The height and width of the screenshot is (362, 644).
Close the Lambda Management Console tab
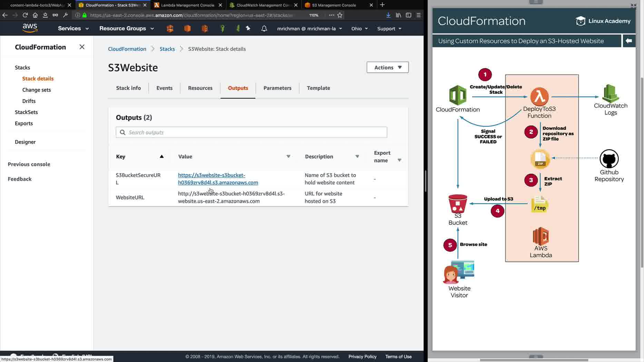coord(220,5)
